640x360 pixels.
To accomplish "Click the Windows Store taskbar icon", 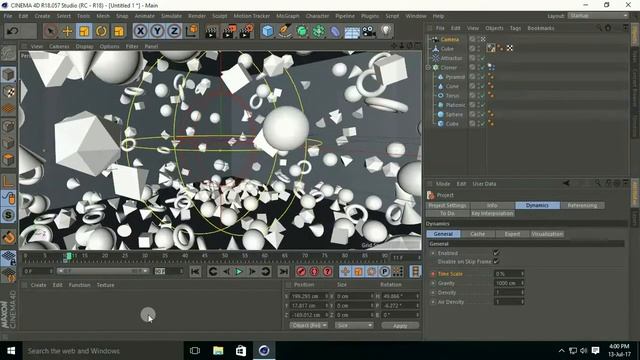I will (x=241, y=351).
